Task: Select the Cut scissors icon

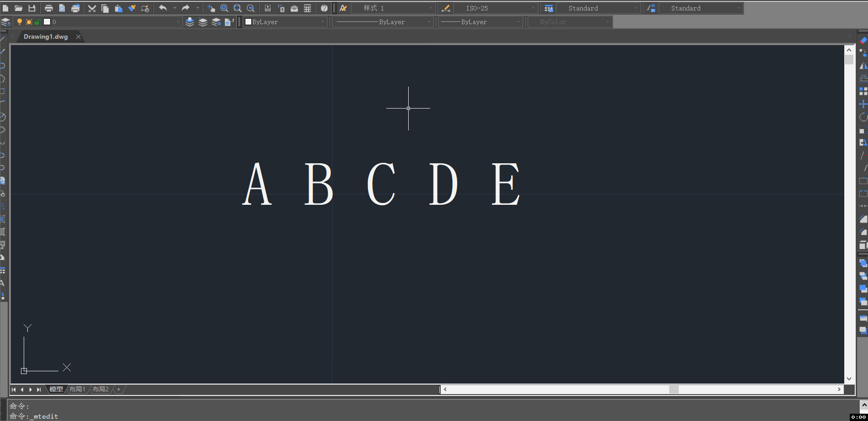Action: [92, 8]
